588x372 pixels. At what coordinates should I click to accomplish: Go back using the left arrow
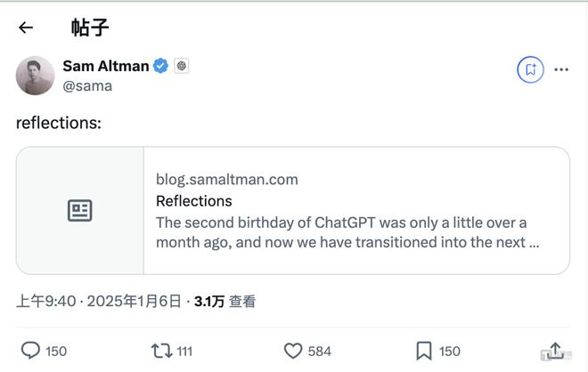click(x=26, y=28)
